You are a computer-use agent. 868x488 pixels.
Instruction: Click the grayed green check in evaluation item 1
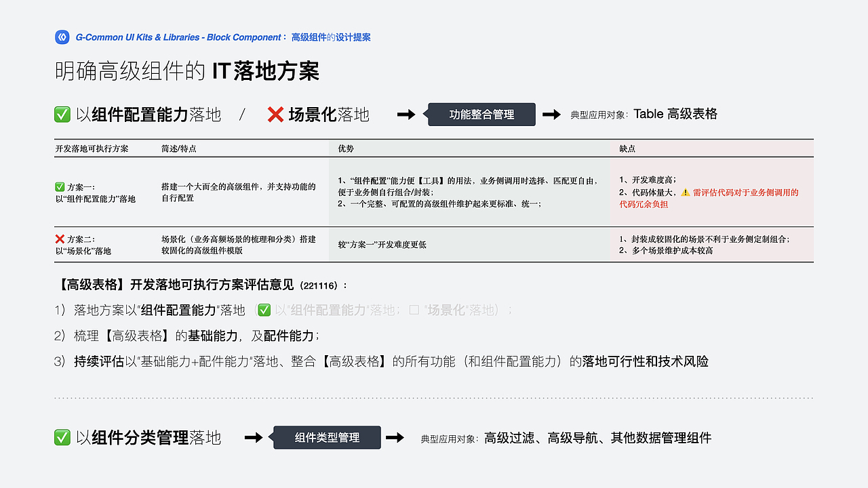pyautogui.click(x=264, y=310)
